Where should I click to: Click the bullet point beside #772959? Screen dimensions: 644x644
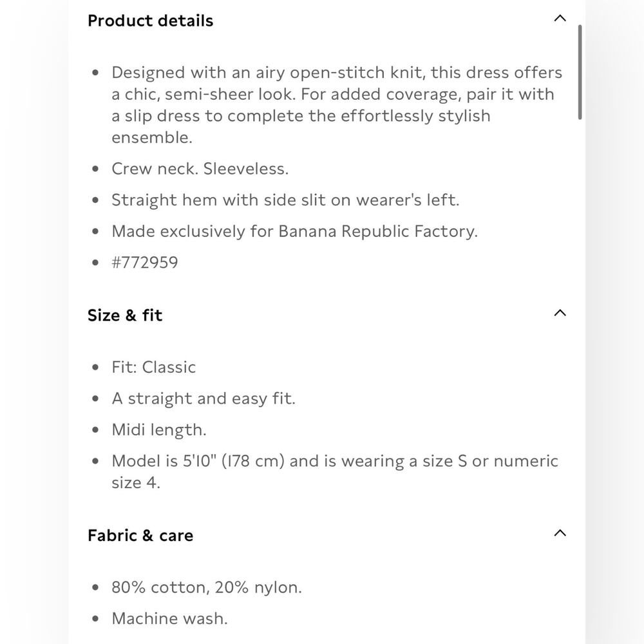[x=95, y=263]
